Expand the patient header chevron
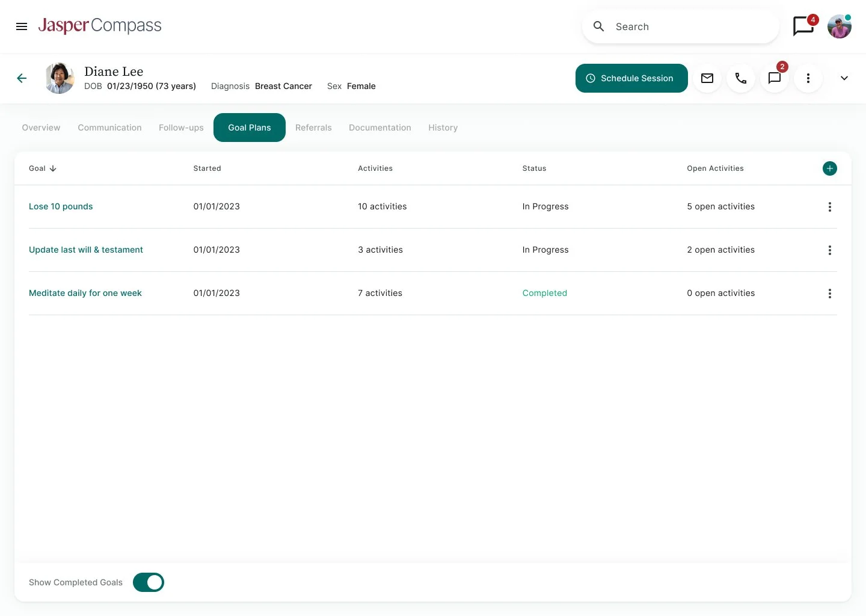 click(844, 78)
